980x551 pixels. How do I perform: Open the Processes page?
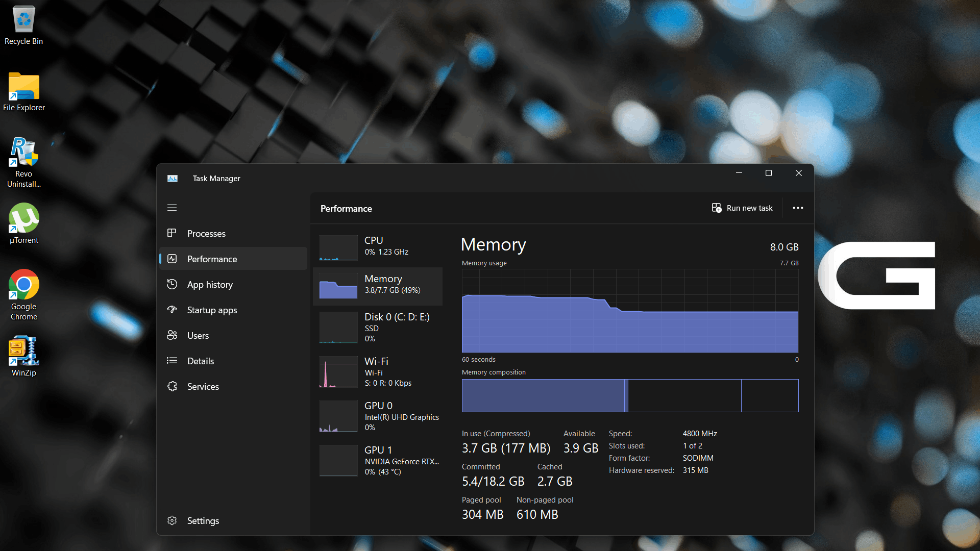(x=206, y=233)
